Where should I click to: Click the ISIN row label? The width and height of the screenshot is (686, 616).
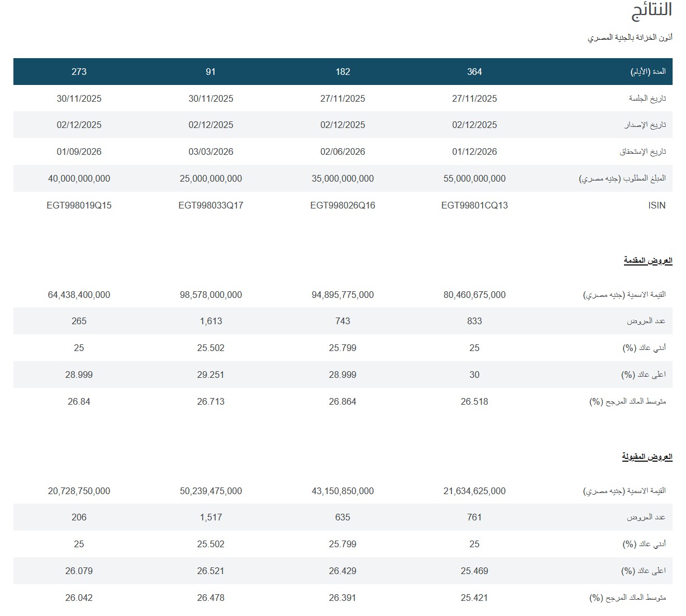coord(656,205)
